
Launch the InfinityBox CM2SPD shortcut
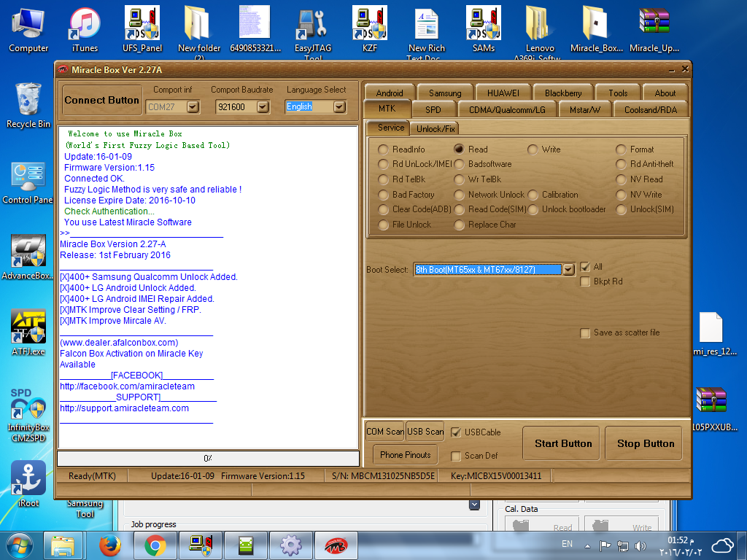coord(28,414)
